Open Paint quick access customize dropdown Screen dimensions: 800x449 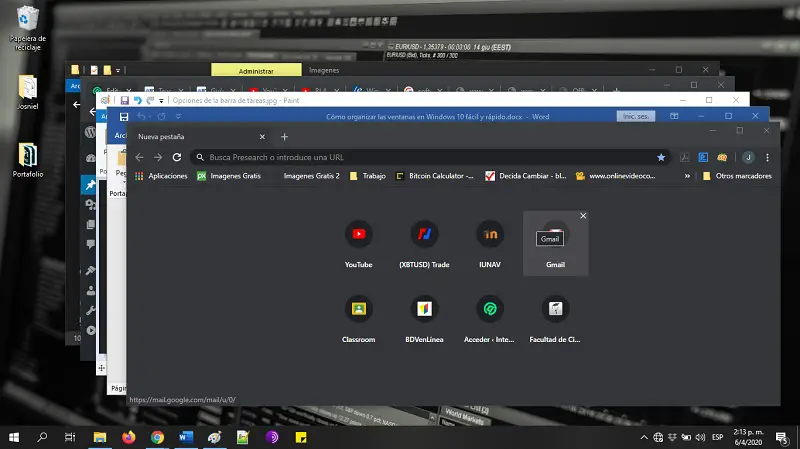pos(161,101)
